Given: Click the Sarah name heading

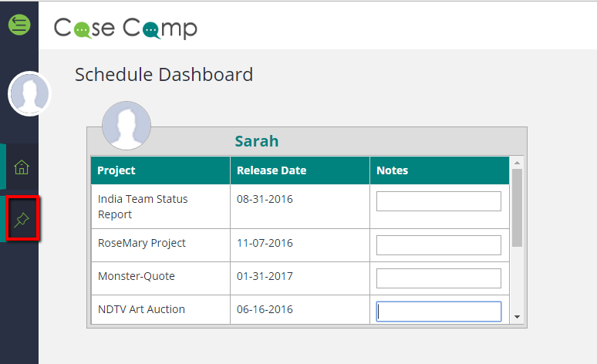Looking at the screenshot, I should tap(257, 141).
